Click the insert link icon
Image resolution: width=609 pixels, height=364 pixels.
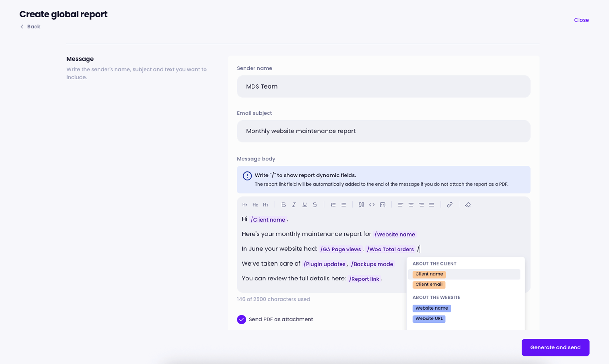pos(450,205)
